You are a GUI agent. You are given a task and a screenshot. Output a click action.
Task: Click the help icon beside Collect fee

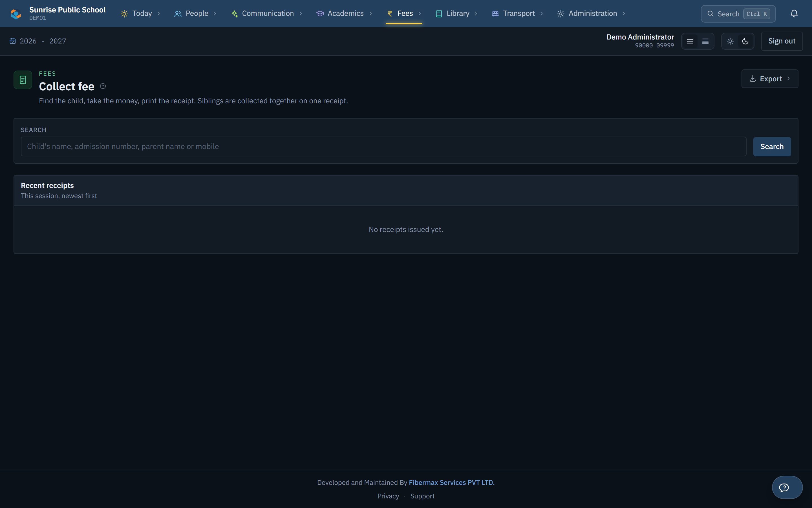coord(103,86)
